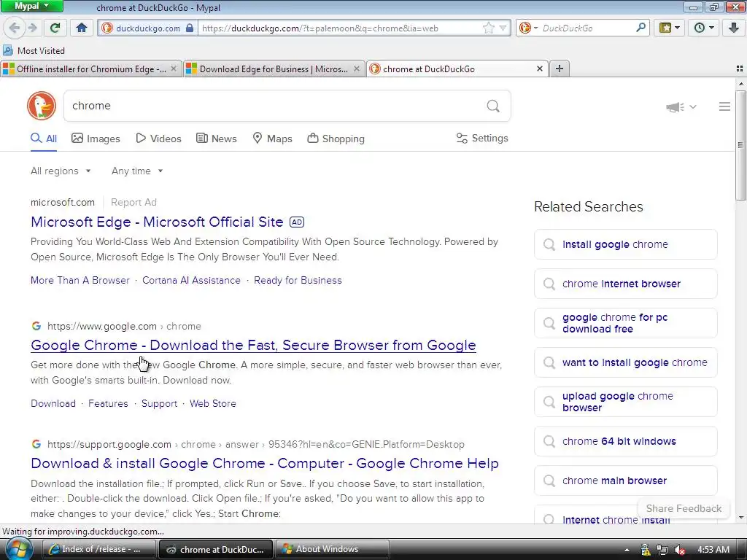Close the Download Edge for Business tab
This screenshot has width=747, height=560.
pos(356,69)
